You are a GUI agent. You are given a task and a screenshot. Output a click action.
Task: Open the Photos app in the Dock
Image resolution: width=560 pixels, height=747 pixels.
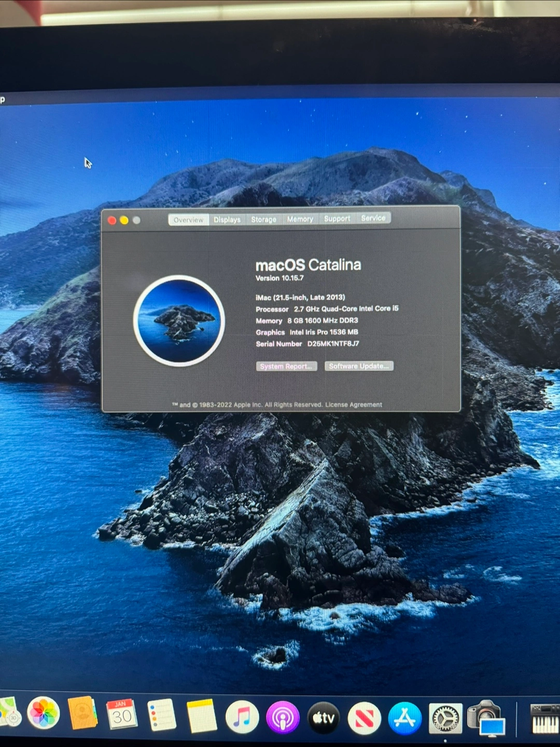(44, 713)
